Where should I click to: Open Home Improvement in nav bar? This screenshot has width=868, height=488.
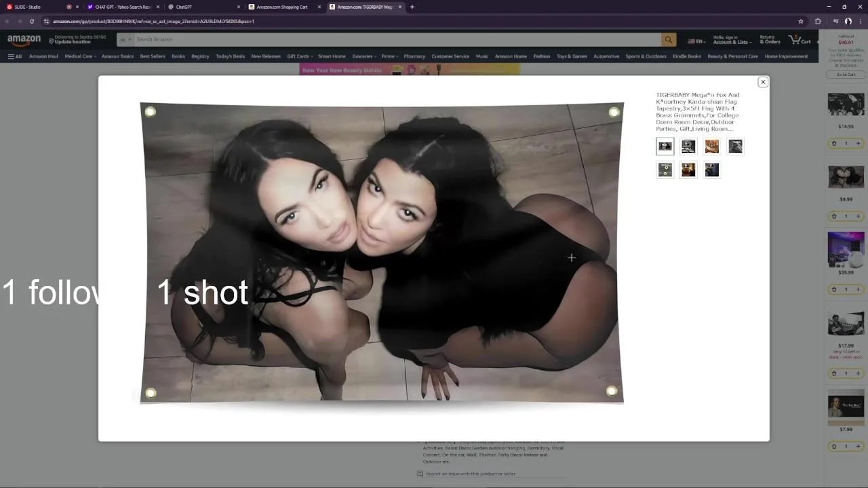click(786, 56)
